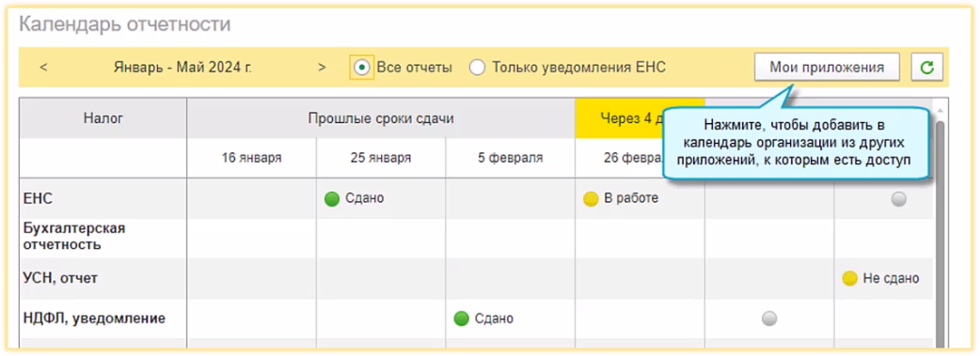Image resolution: width=980 pixels, height=356 pixels.
Task: Click the 25 января date column header
Action: coord(381,158)
